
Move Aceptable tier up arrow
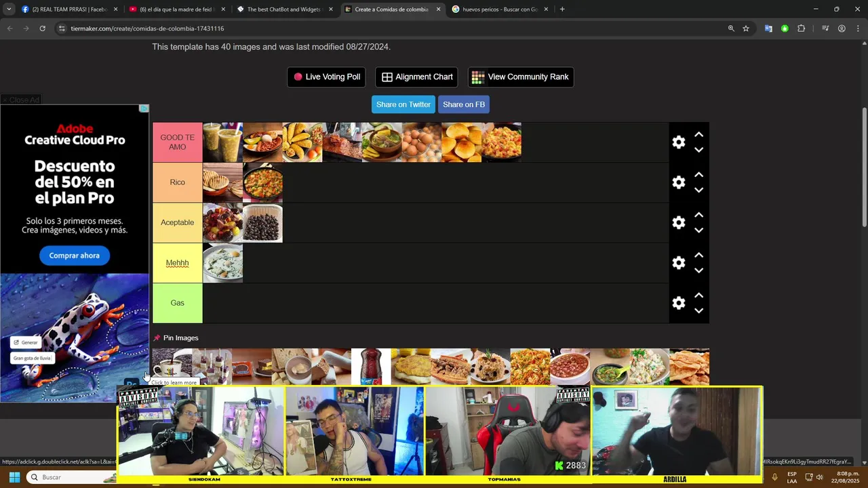[698, 215]
